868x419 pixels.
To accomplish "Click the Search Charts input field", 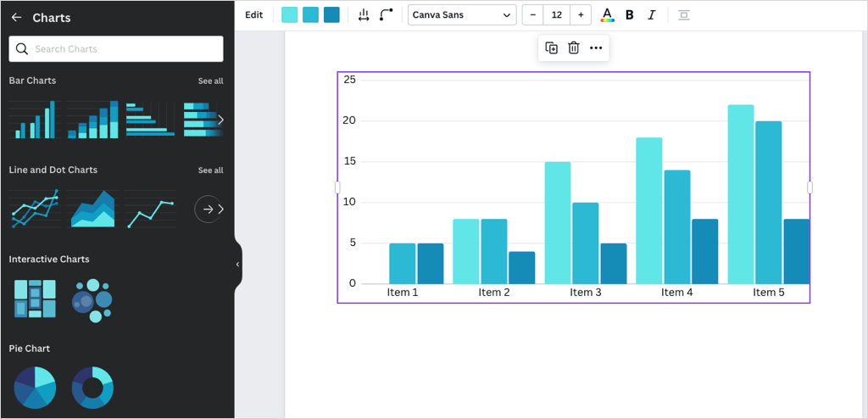I will 116,49.
